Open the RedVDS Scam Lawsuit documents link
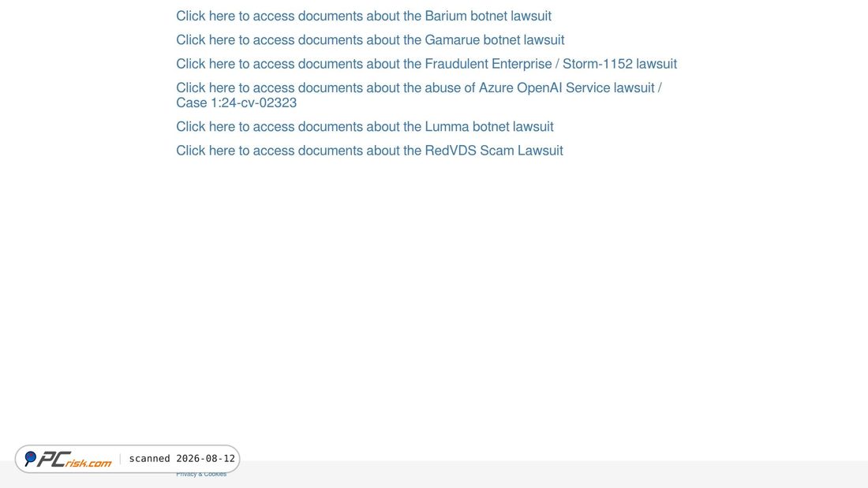This screenshot has height=488, width=868. [369, 151]
